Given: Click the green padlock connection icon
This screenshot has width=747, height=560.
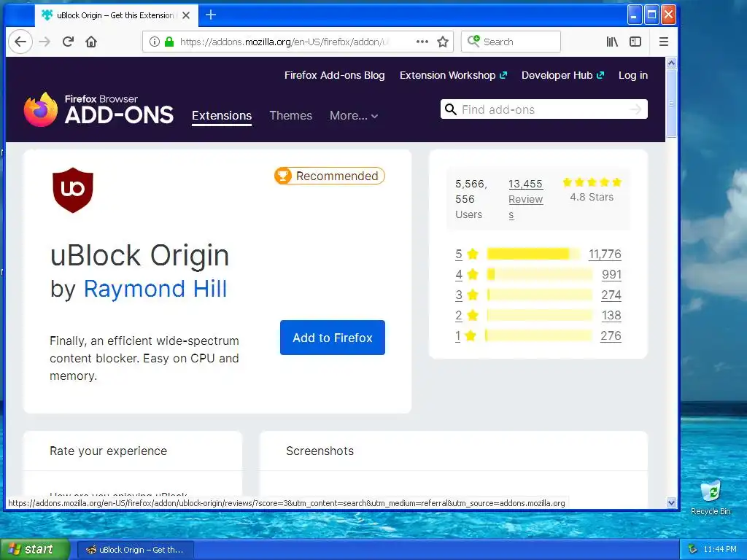Looking at the screenshot, I should (x=169, y=42).
